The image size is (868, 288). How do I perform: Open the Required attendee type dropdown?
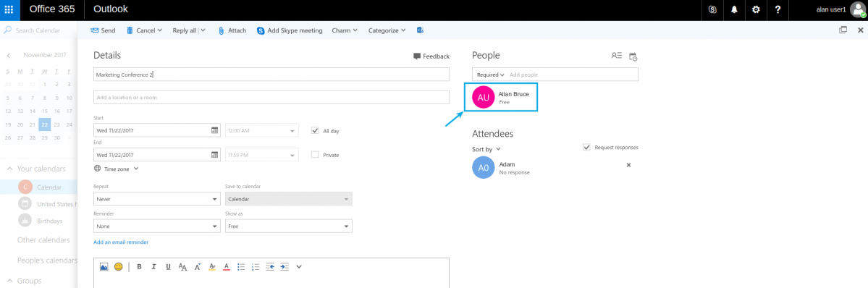point(490,75)
